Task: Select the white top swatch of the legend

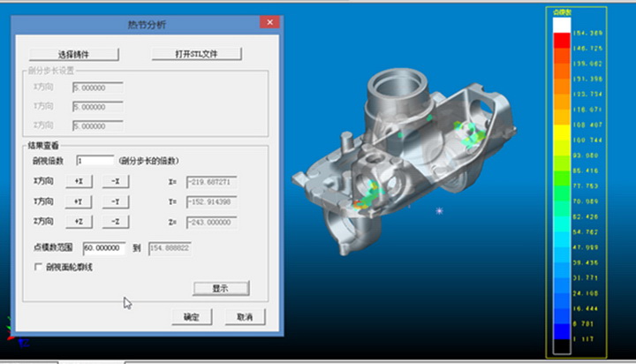Action: 559,26
